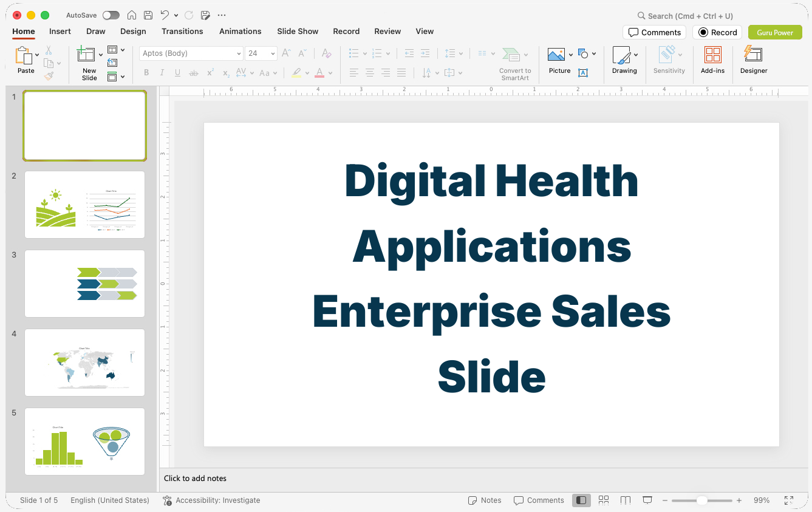Expand the Paste options arrow
Screen dimensions: 812x512
click(x=37, y=55)
